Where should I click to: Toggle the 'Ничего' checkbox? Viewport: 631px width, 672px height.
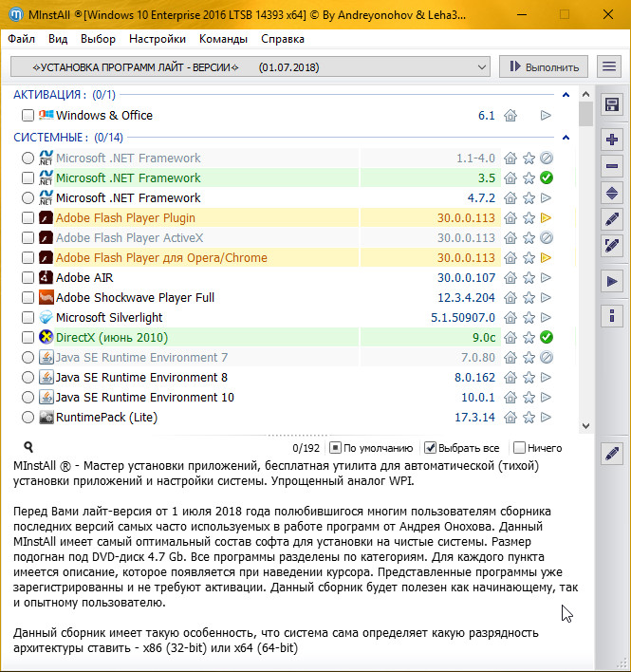519,448
